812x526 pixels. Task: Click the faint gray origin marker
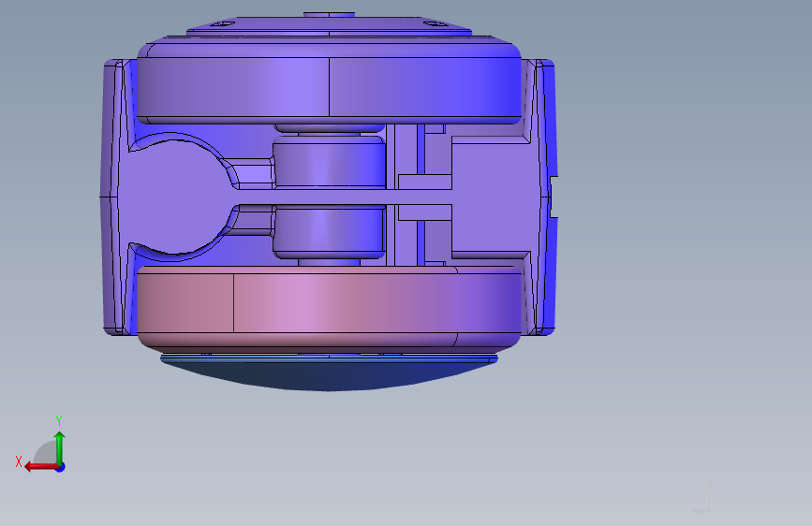pos(703,496)
